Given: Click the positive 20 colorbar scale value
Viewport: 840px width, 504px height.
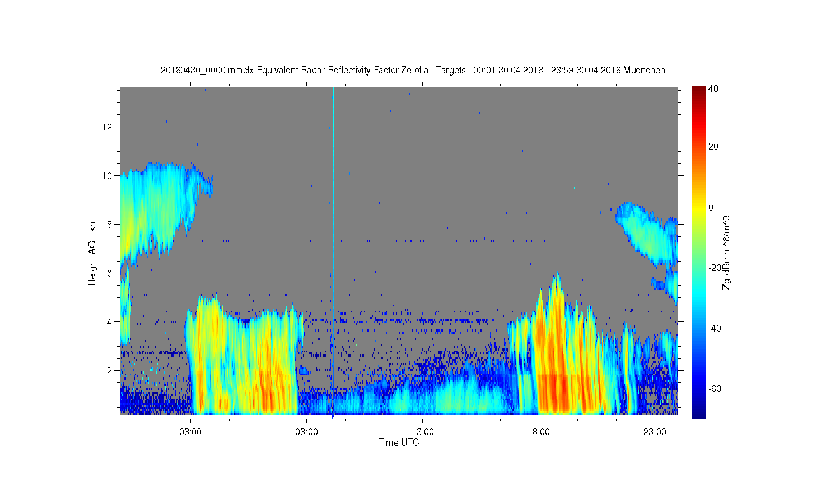Looking at the screenshot, I should (713, 147).
